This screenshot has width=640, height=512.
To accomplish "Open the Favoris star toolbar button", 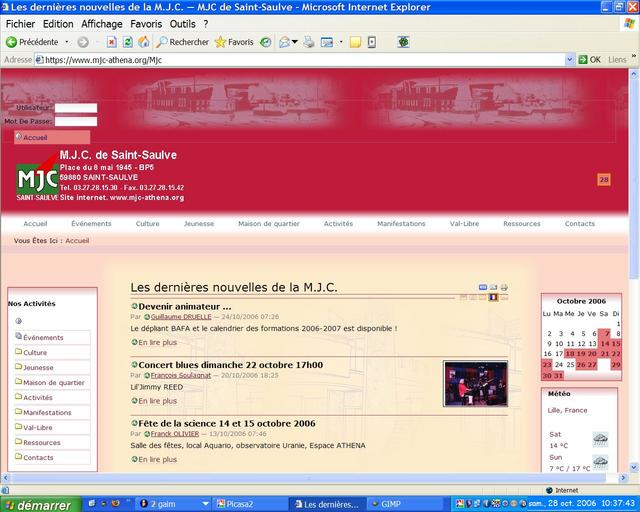I will tap(234, 42).
